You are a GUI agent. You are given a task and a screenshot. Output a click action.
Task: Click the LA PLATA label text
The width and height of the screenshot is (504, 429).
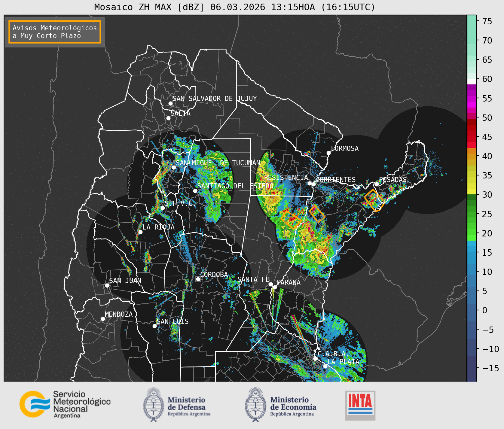tap(343, 362)
